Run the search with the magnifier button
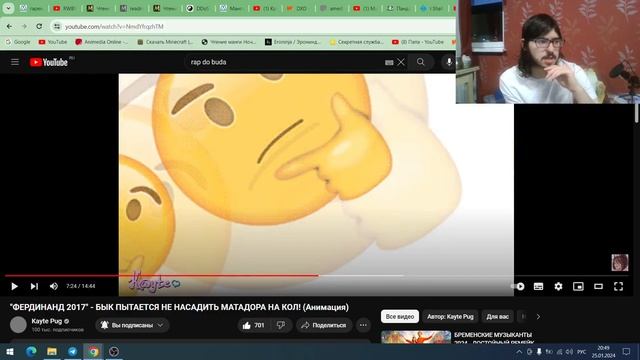Image resolution: width=640 pixels, height=360 pixels. (x=420, y=62)
